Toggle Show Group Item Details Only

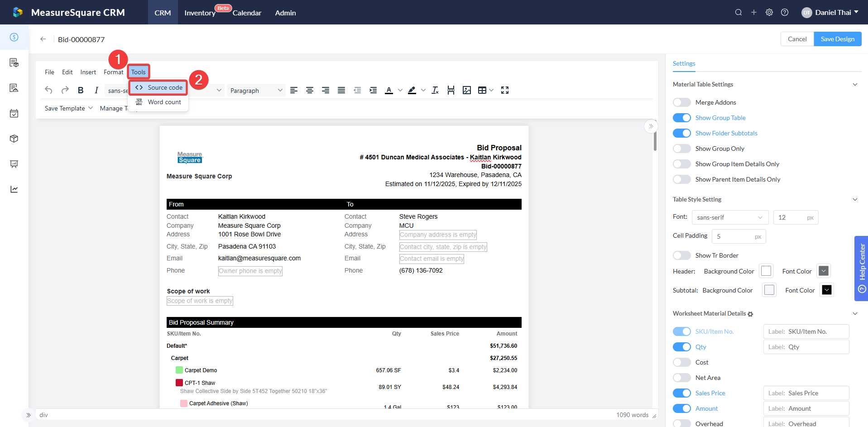[x=682, y=164]
